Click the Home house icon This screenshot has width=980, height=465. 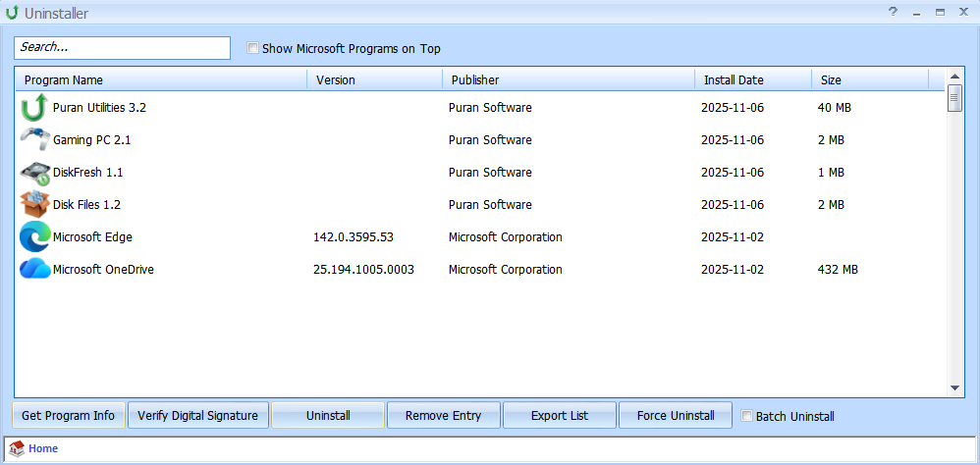(x=17, y=449)
